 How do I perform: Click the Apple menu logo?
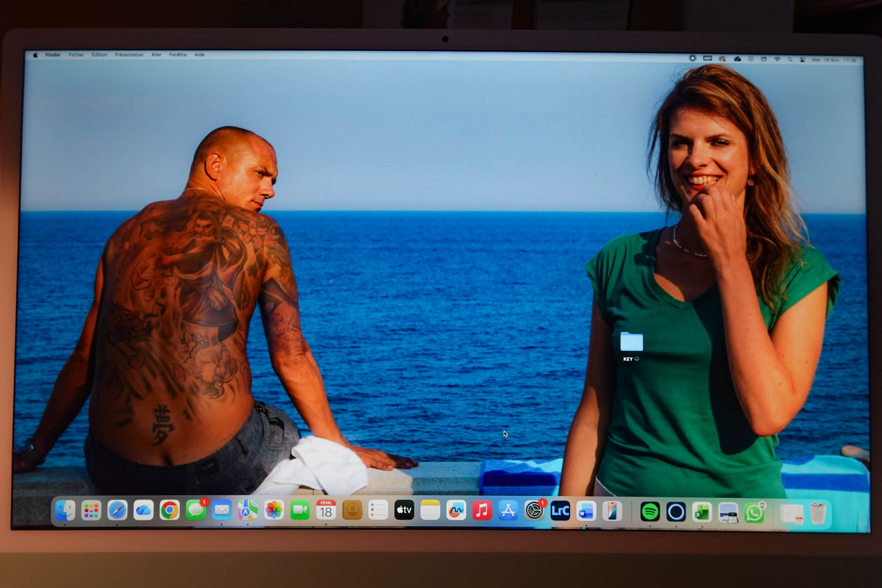pyautogui.click(x=35, y=55)
